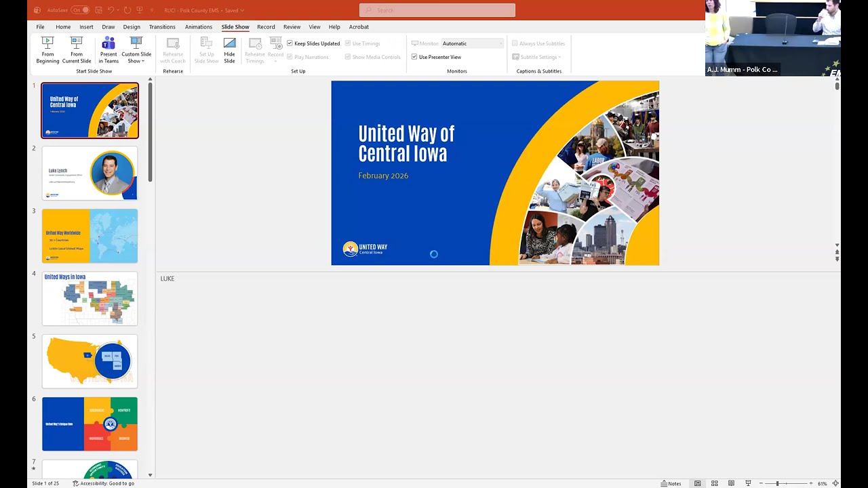Image resolution: width=868 pixels, height=488 pixels.
Task: Click the Search box in title bar
Action: [x=437, y=10]
